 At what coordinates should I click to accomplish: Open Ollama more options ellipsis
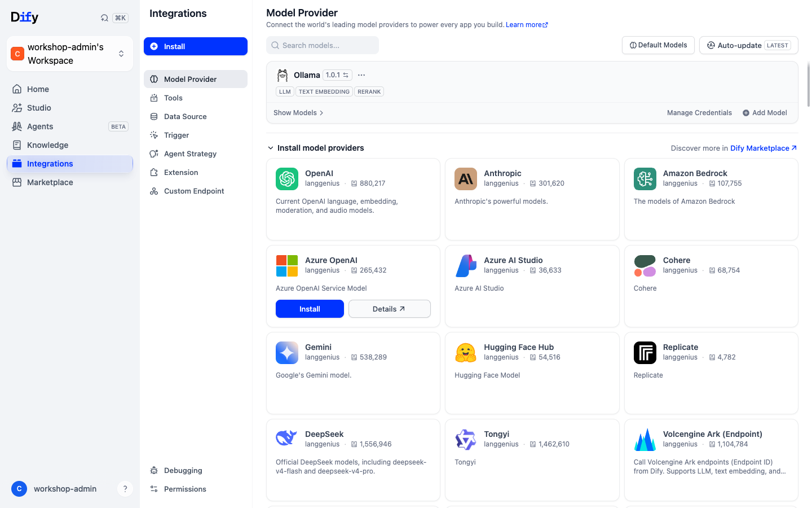coord(361,75)
